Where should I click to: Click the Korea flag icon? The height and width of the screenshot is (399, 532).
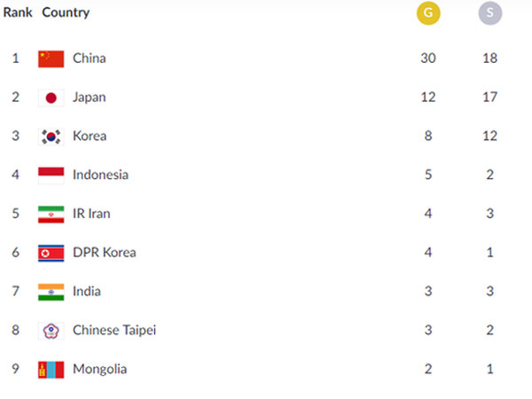(x=51, y=137)
